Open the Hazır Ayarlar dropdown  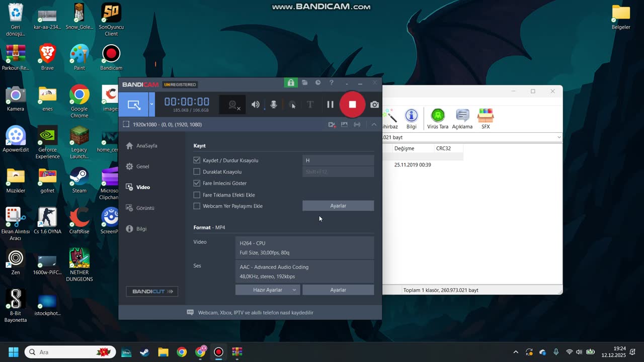(268, 290)
